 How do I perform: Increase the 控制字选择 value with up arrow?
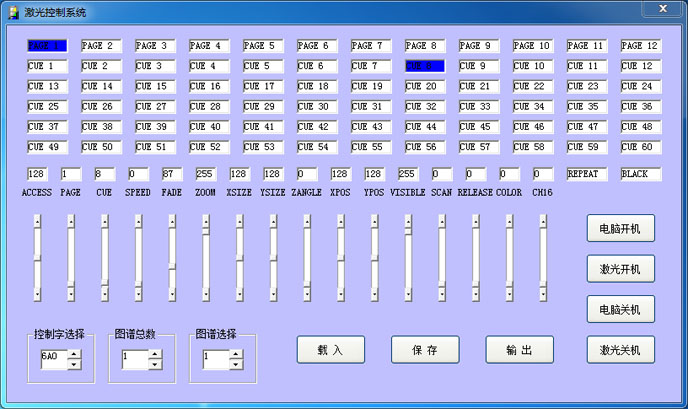[73, 351]
